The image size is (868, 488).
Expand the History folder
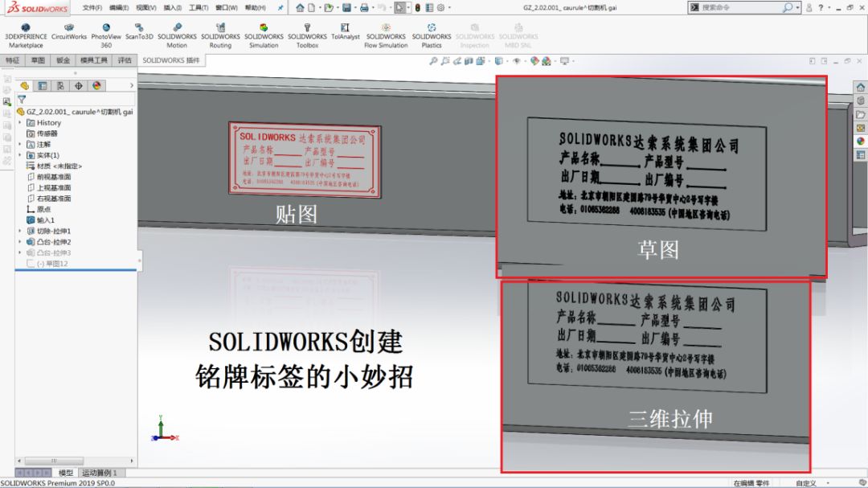click(x=20, y=122)
